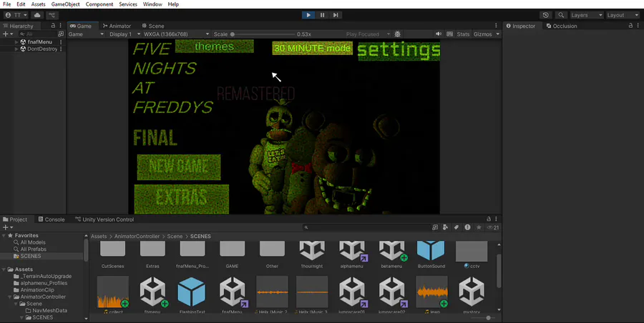
Task: Toggle the Stats overlay
Action: 463,34
